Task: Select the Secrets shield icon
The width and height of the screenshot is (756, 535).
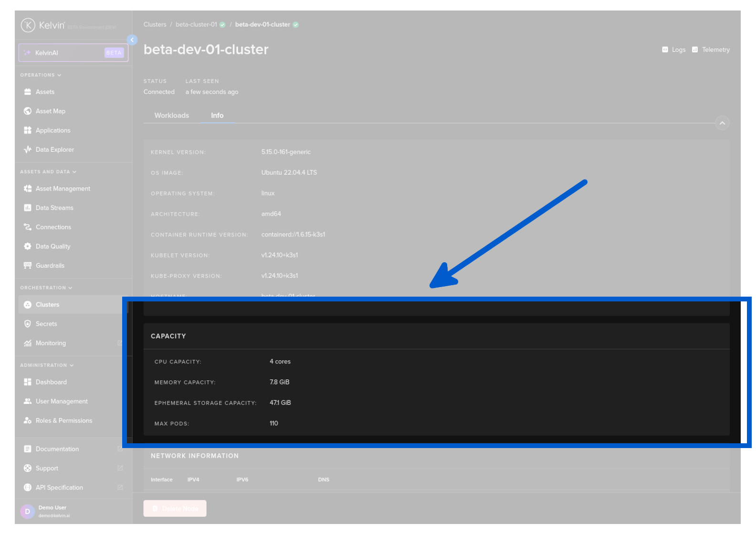Action: [x=28, y=324]
